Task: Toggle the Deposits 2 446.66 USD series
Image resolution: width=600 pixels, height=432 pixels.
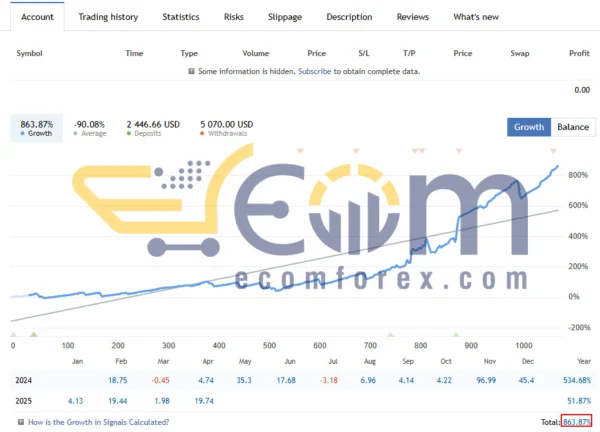Action: click(x=153, y=128)
